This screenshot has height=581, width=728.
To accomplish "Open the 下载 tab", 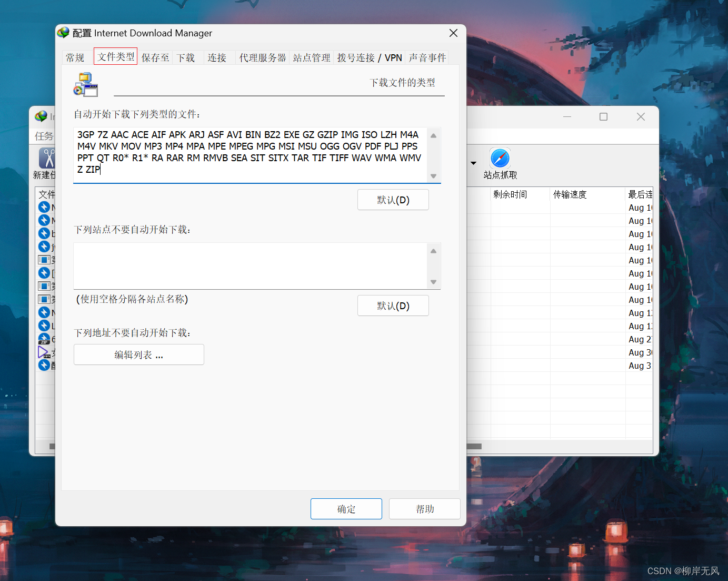I will click(186, 57).
